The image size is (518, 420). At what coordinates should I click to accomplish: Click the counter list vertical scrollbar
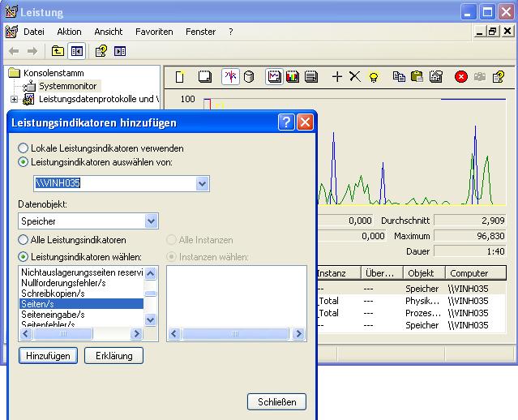(150, 306)
